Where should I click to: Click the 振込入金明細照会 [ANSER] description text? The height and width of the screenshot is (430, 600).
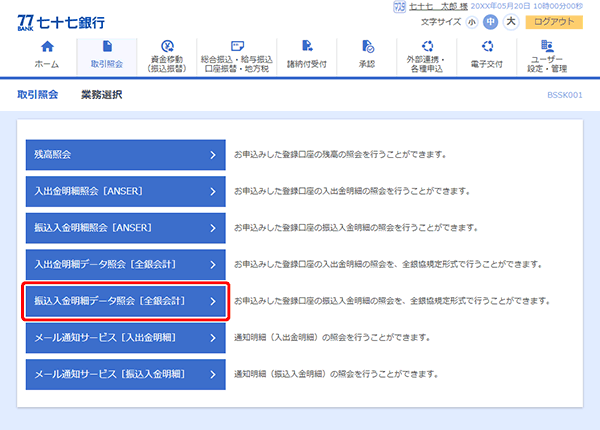click(356, 228)
